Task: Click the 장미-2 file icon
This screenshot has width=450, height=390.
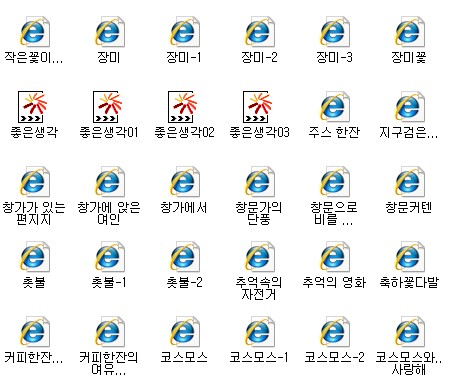Action: [x=259, y=32]
